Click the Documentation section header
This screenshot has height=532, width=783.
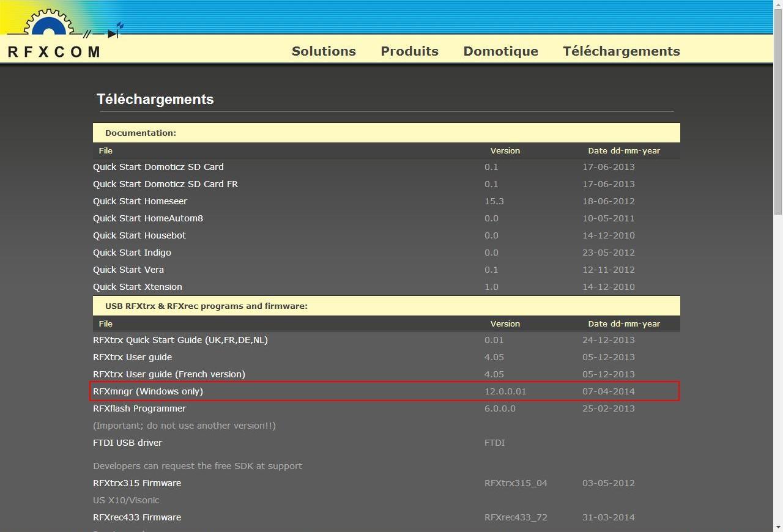pos(387,133)
